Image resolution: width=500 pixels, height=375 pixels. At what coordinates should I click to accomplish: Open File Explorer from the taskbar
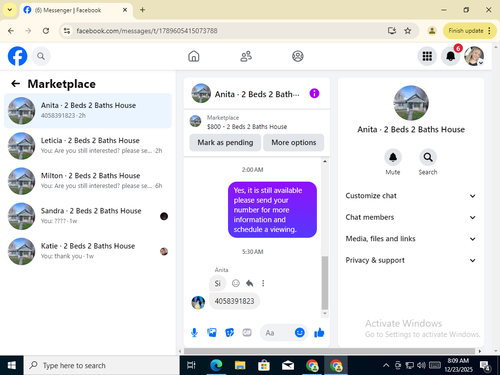point(240,365)
